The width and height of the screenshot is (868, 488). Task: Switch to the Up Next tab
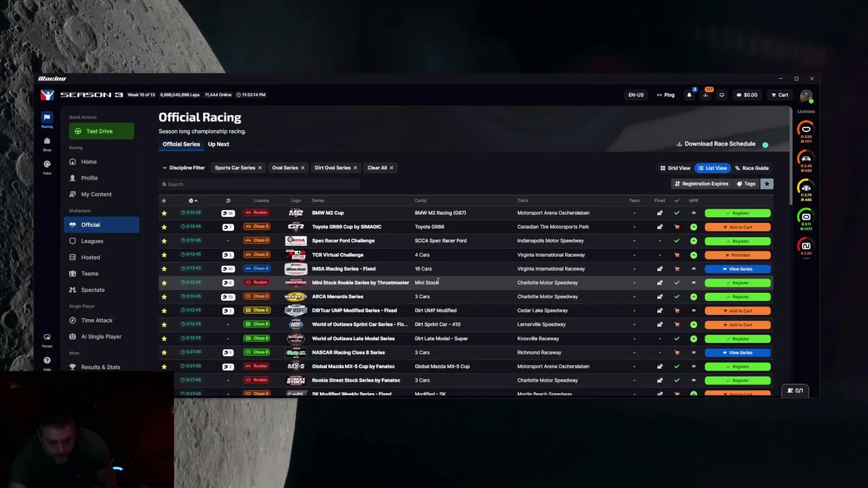tap(218, 144)
